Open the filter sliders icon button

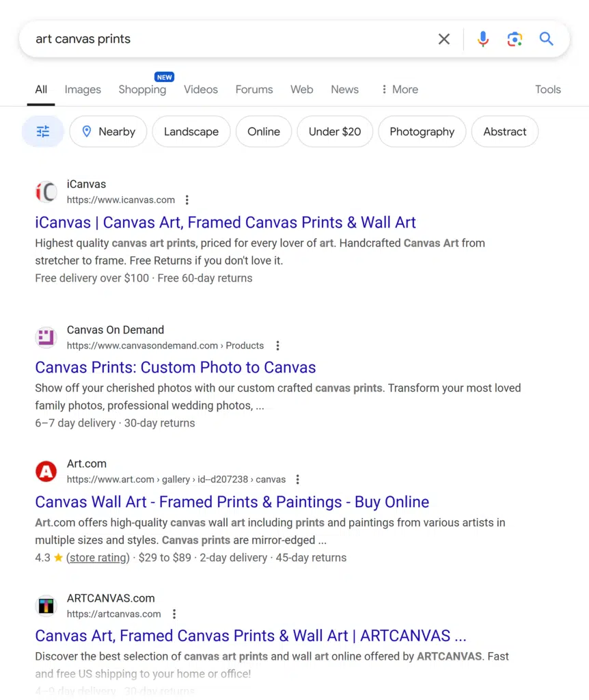43,132
